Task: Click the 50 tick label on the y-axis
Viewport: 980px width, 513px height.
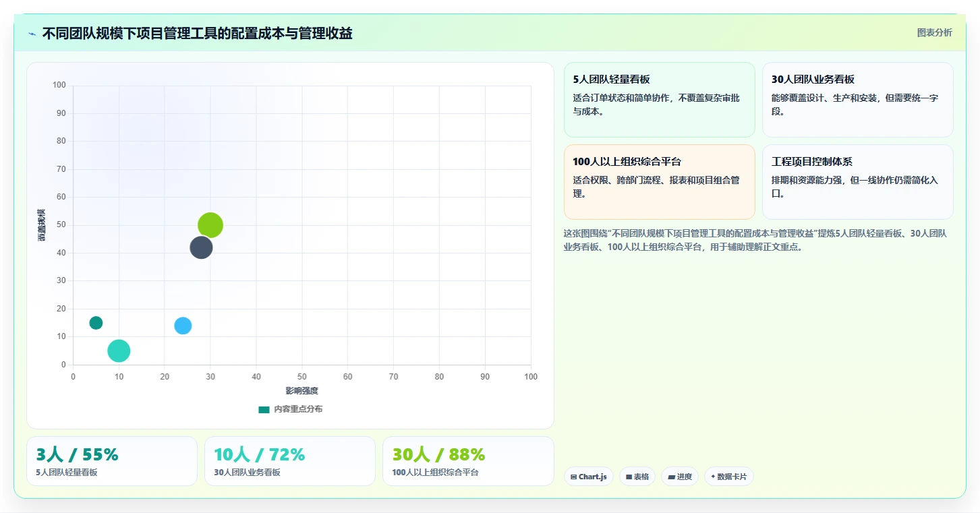Action: tap(61, 225)
